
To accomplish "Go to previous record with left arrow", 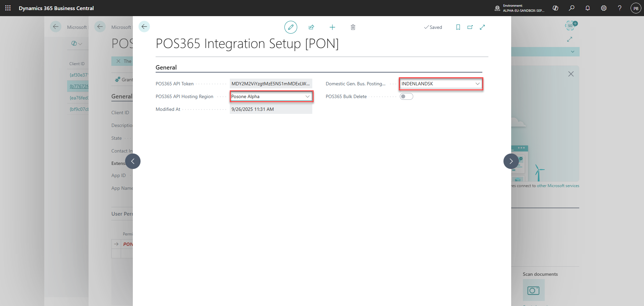I will click(133, 161).
